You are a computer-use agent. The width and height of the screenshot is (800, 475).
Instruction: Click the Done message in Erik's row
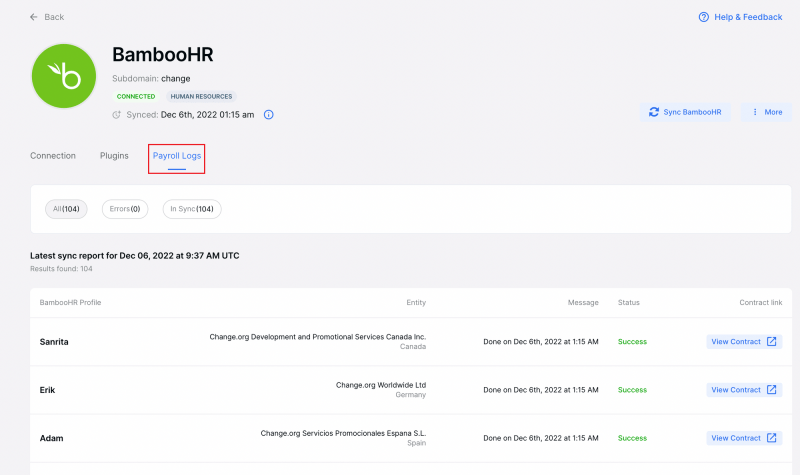541,390
